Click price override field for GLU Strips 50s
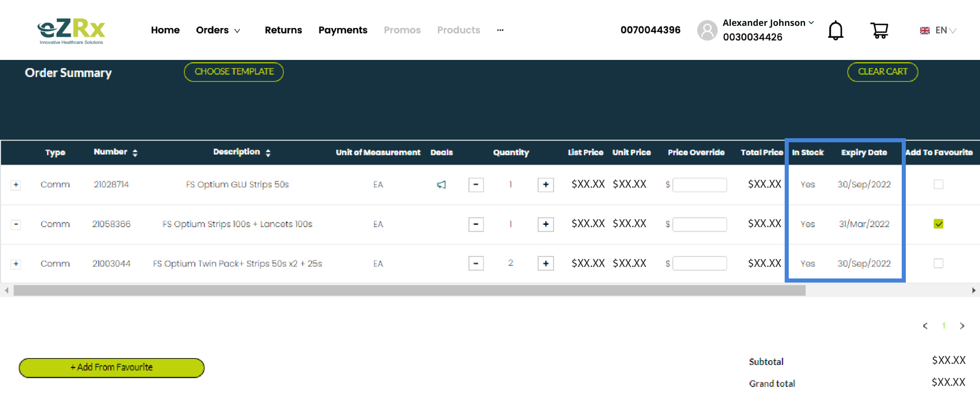The image size is (980, 400). coord(699,185)
